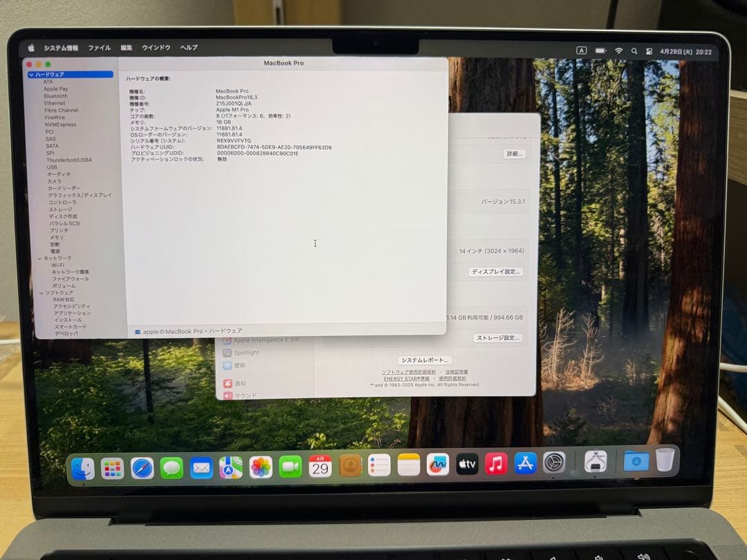747x560 pixels.
Task: Open Launchpad in the Dock
Action: point(113,468)
